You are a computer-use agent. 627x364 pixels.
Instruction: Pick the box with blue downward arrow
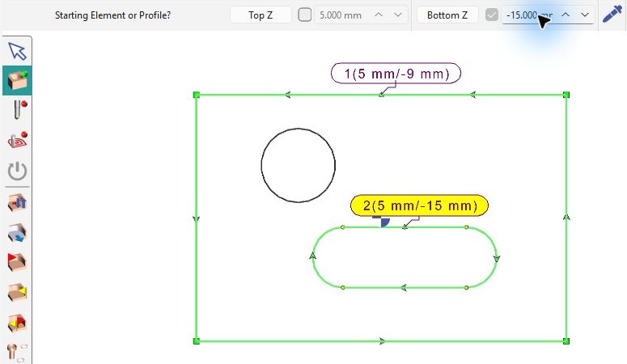pyautogui.click(x=17, y=232)
